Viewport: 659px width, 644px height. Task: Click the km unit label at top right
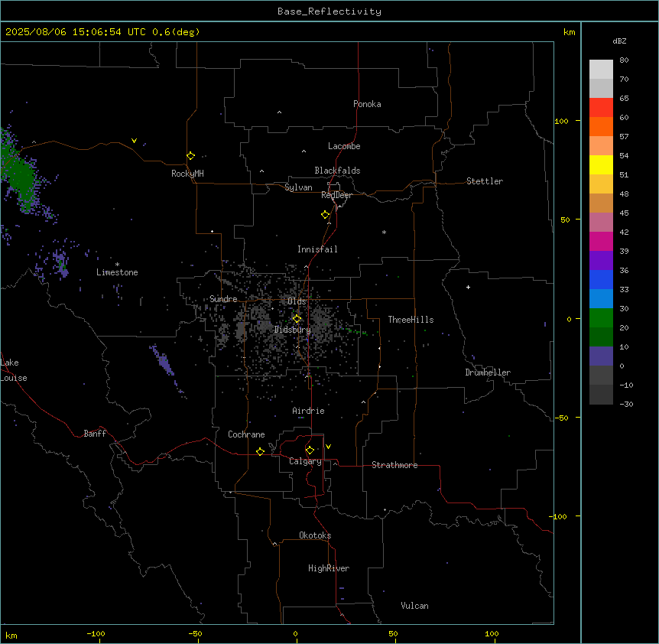pos(569,32)
